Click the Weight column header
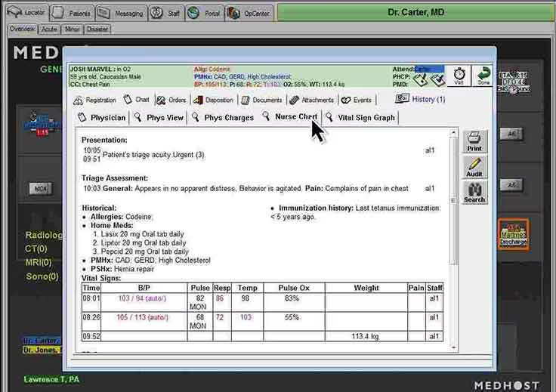 [x=366, y=288]
